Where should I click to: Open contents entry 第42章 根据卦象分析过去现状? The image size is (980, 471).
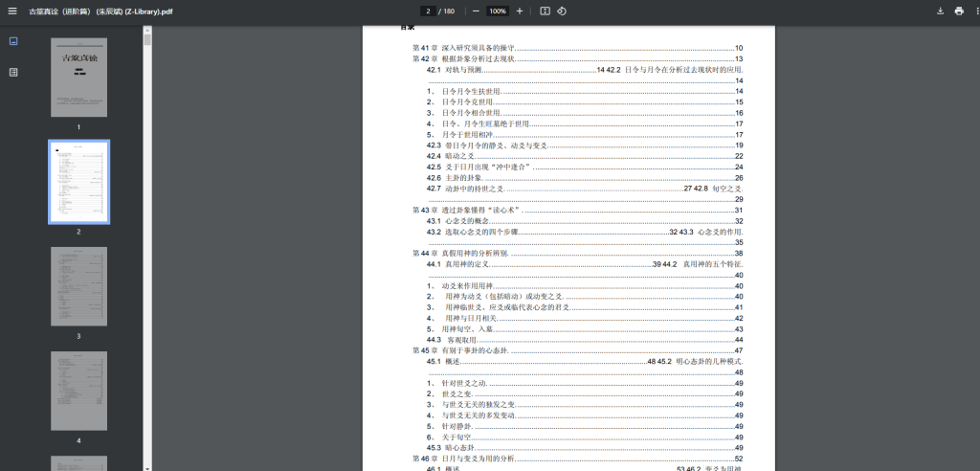[577, 58]
